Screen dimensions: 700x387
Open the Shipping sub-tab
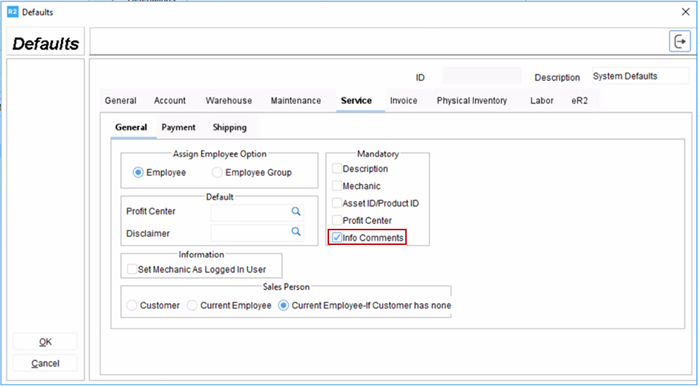click(229, 127)
